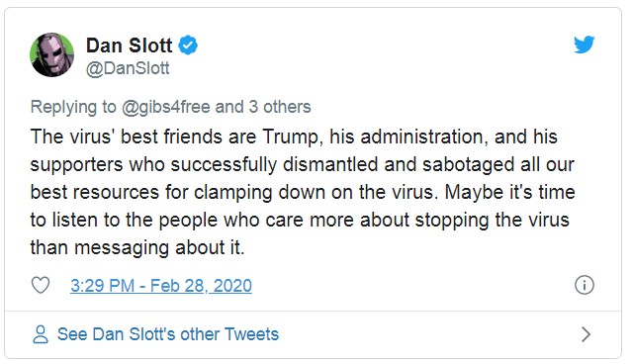Screen dimensions: 632x364
Task: Click the phrase "clamping down on the virus"
Action: [x=316, y=192]
